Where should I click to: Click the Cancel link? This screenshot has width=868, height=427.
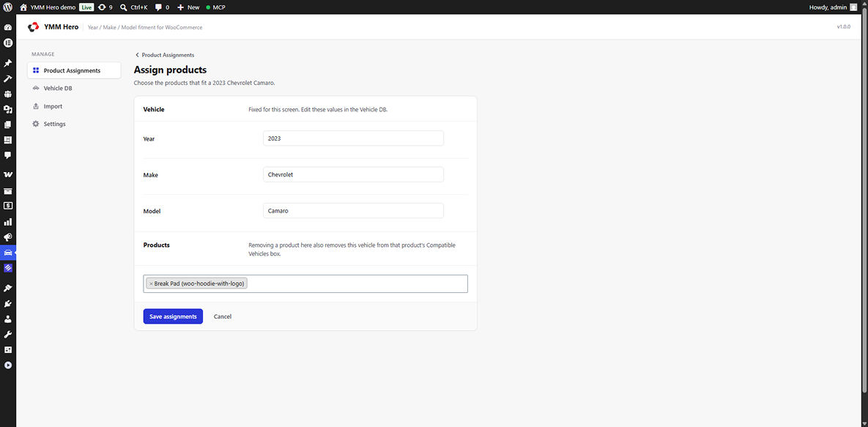click(223, 316)
